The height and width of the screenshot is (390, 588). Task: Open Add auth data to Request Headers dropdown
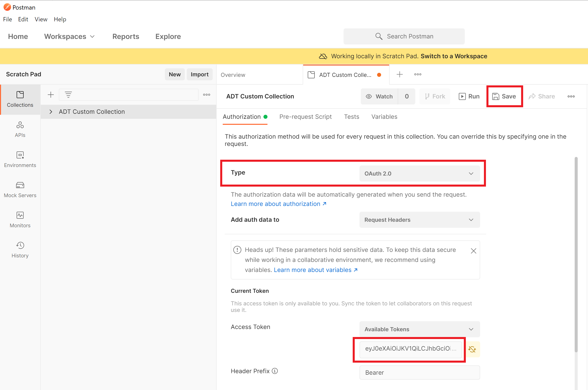pos(420,220)
